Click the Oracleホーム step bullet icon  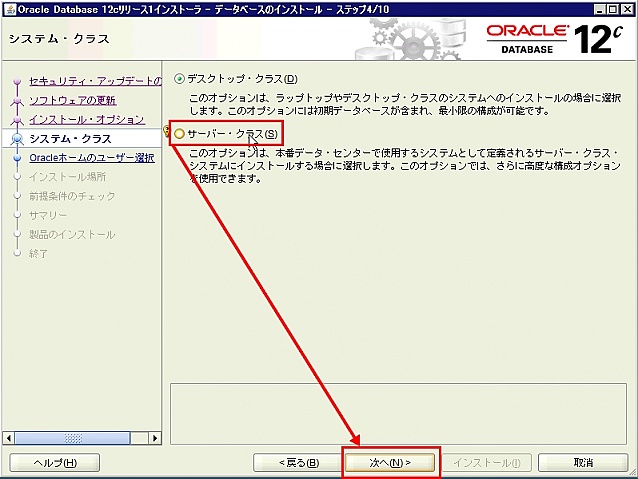coord(17,157)
